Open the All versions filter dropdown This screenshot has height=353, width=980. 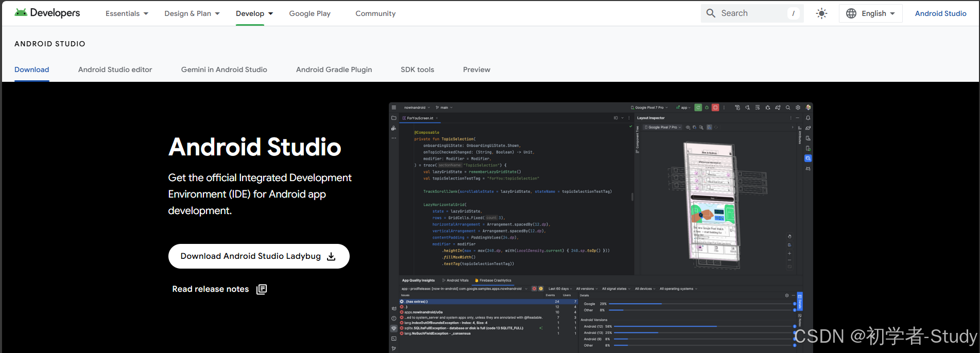587,289
